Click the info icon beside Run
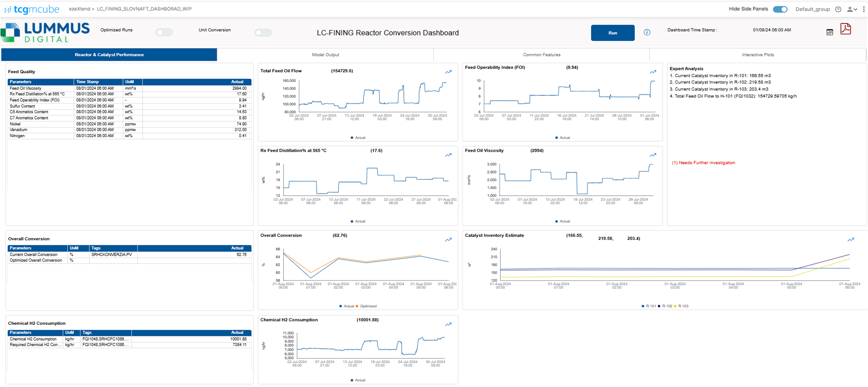The width and height of the screenshot is (868, 387). pyautogui.click(x=647, y=32)
